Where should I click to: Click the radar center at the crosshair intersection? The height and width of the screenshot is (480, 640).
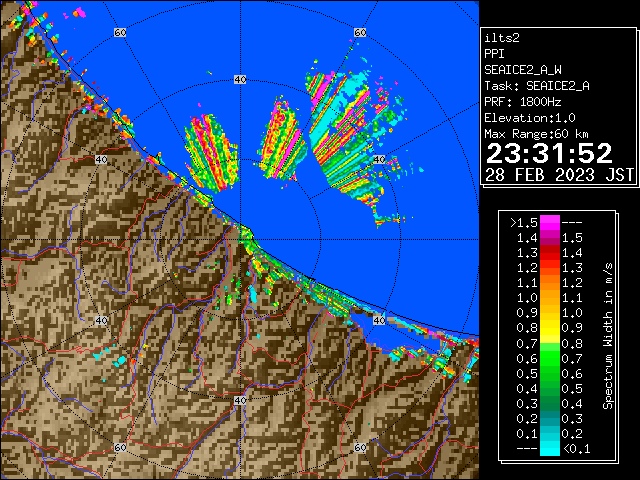240,240
